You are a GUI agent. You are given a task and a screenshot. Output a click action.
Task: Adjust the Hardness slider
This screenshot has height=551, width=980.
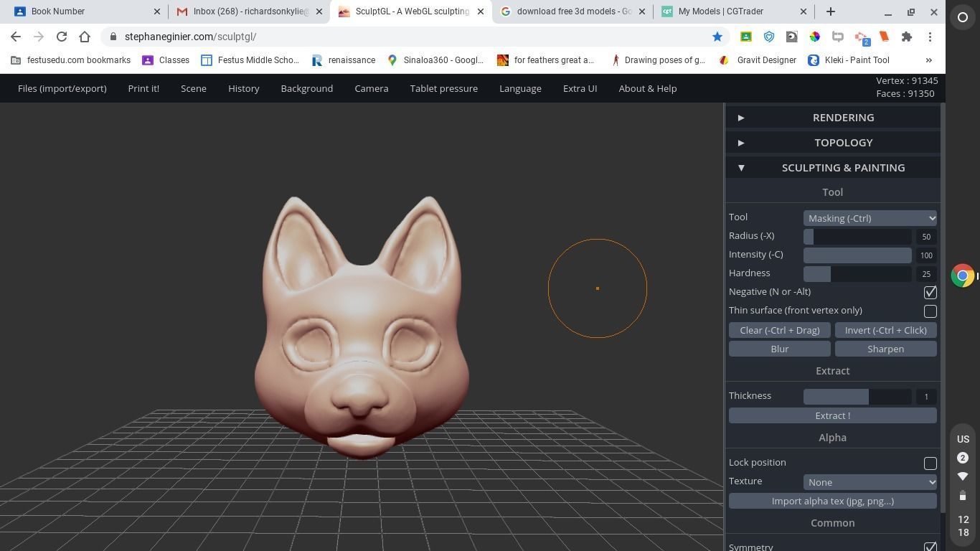(857, 273)
